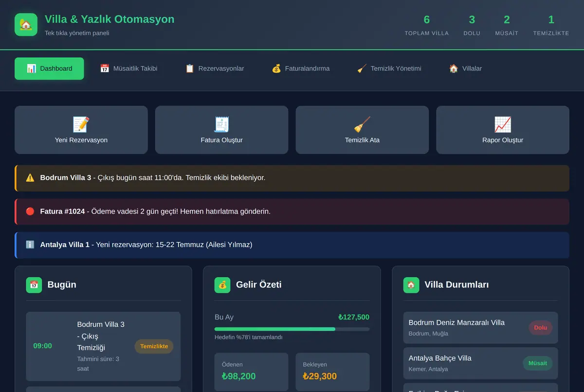
Task: Click the Toplam Villa count in header
Action: pyautogui.click(x=427, y=20)
